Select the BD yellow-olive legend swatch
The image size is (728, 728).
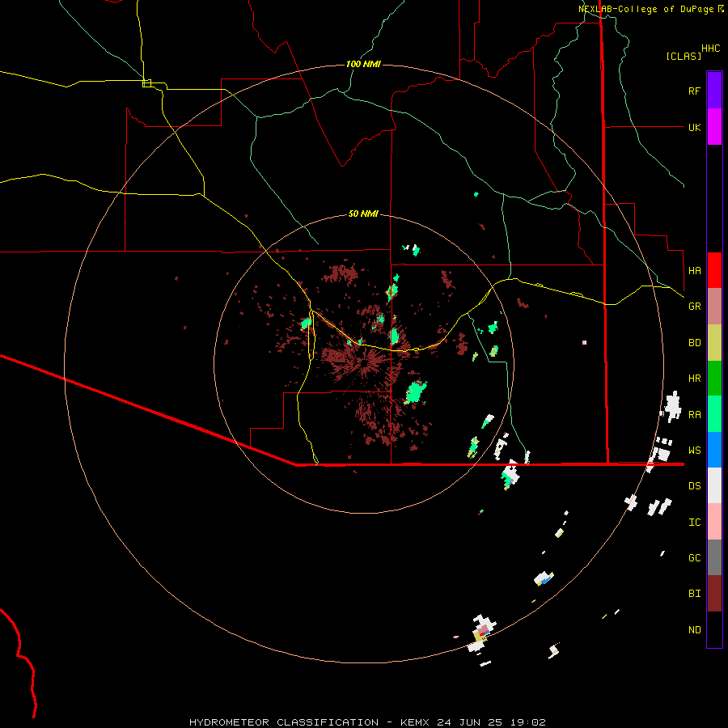pyautogui.click(x=714, y=343)
